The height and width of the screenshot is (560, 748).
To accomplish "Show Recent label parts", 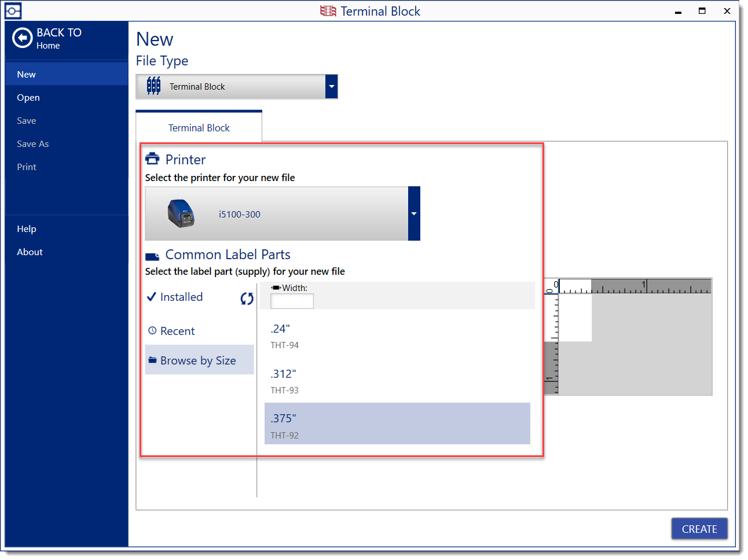I will click(177, 331).
